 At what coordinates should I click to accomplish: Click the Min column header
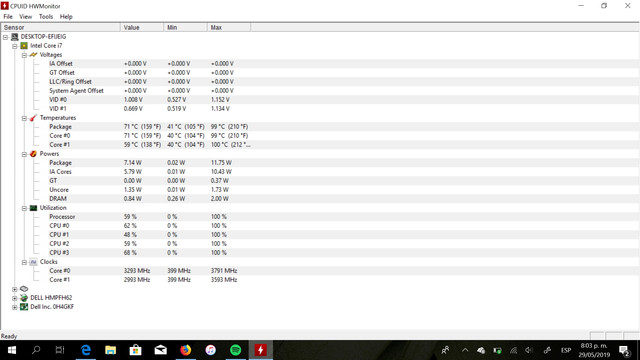tap(185, 27)
